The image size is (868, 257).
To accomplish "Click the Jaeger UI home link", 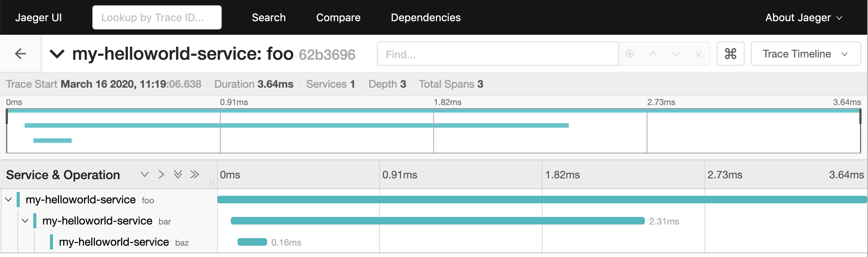I will pyautogui.click(x=38, y=17).
